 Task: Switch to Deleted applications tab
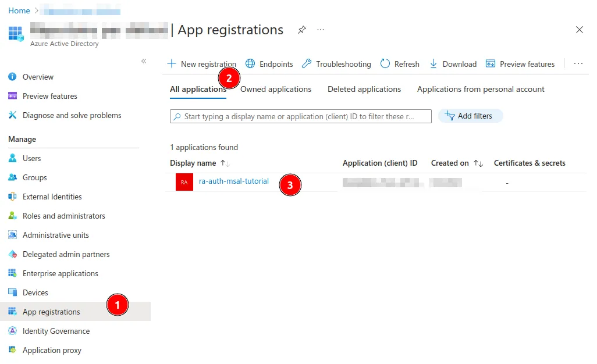[x=364, y=89]
